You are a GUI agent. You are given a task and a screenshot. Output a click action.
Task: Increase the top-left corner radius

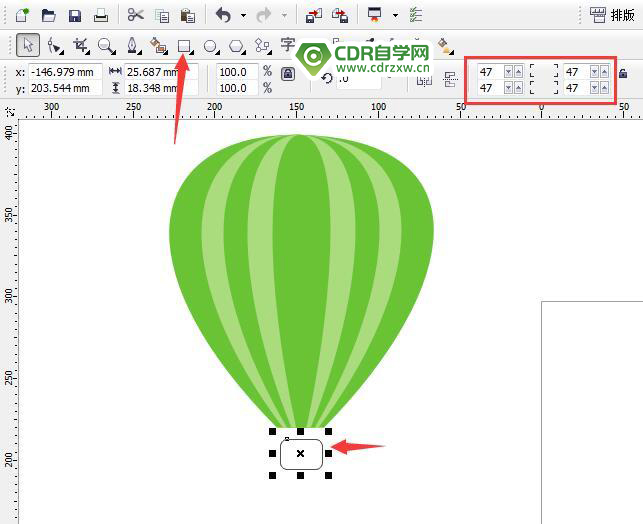(519, 72)
